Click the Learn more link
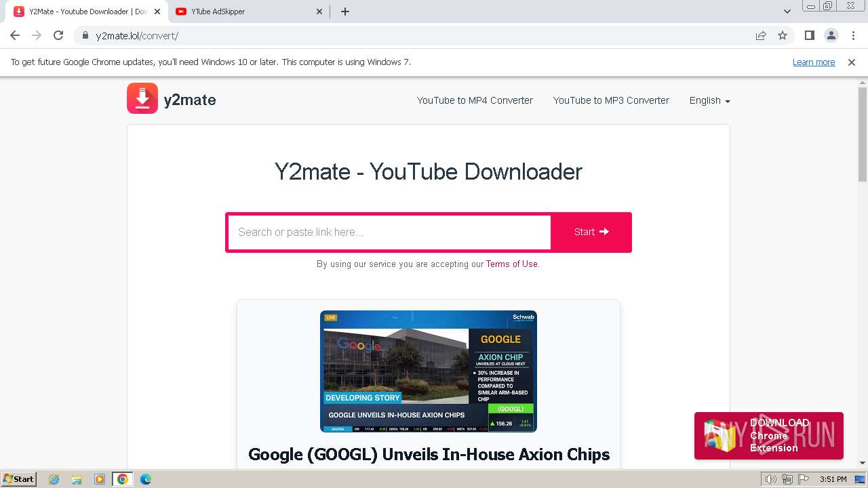The image size is (868, 488). 814,62
